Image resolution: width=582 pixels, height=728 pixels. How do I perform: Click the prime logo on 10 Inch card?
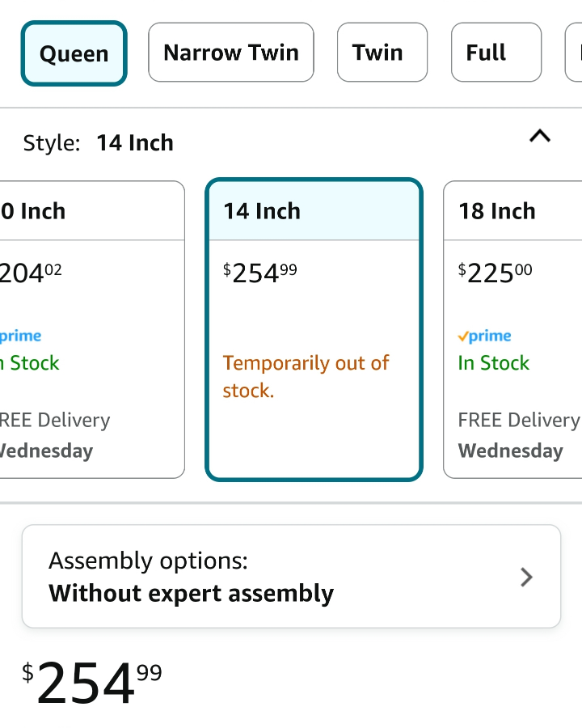tap(20, 336)
